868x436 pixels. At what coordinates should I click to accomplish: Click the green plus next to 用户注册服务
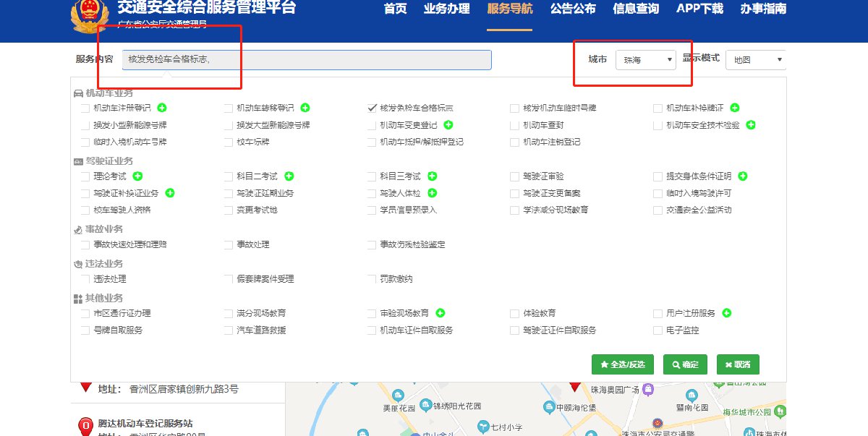[x=728, y=313]
